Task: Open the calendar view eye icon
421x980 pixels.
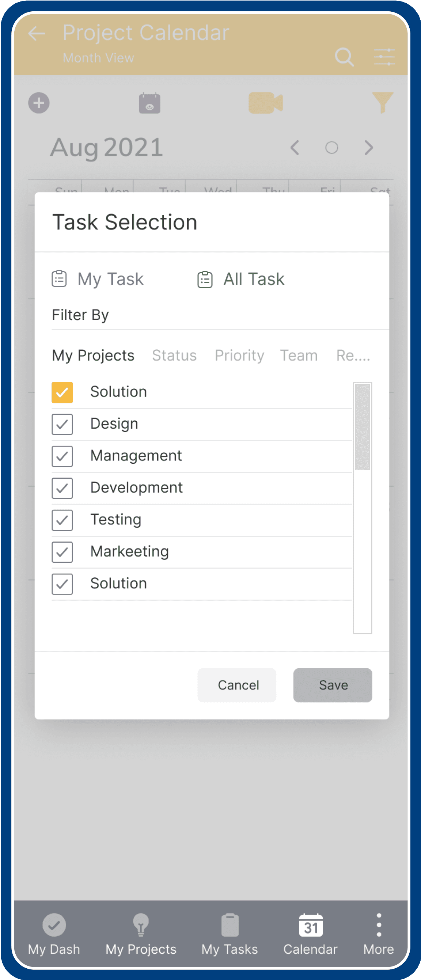Action: pos(149,103)
